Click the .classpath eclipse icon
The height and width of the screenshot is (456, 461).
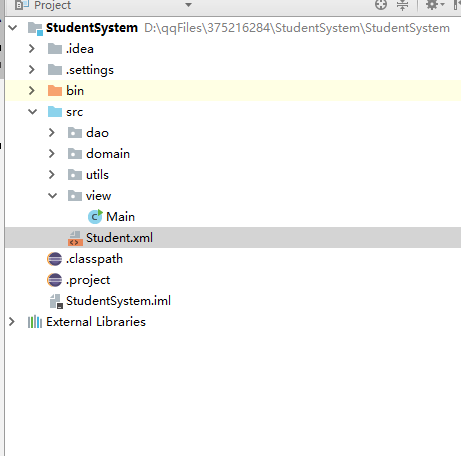pos(55,259)
